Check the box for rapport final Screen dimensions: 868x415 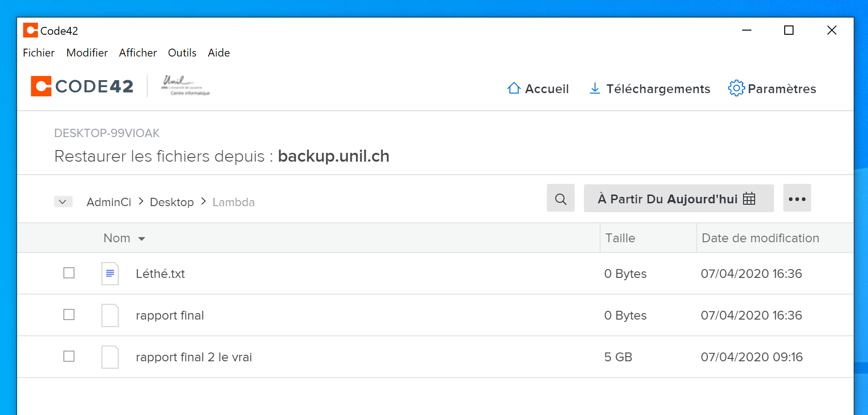point(69,315)
